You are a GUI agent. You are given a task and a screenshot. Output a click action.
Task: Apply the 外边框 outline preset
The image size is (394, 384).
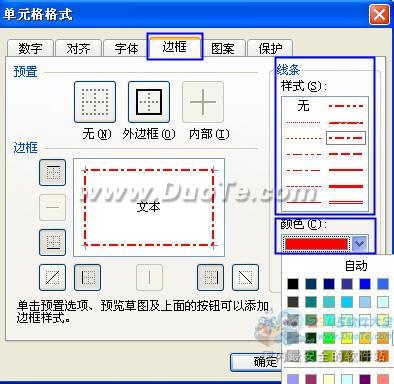[149, 102]
